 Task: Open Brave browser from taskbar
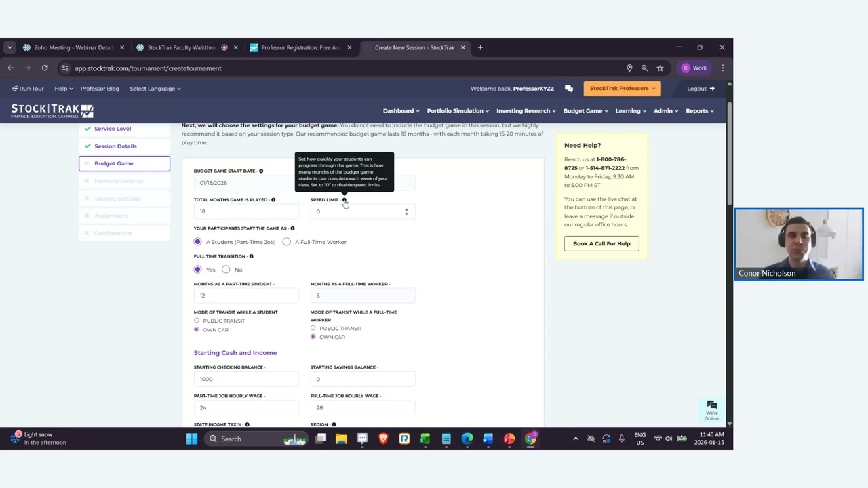pos(383,439)
